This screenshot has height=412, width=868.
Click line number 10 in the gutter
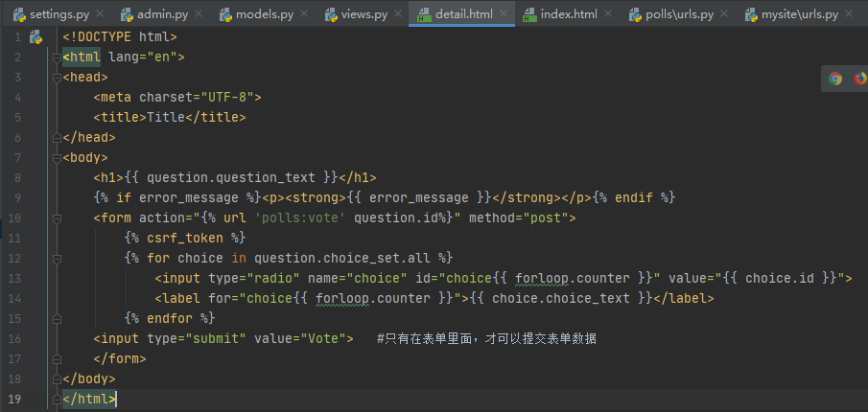[15, 217]
